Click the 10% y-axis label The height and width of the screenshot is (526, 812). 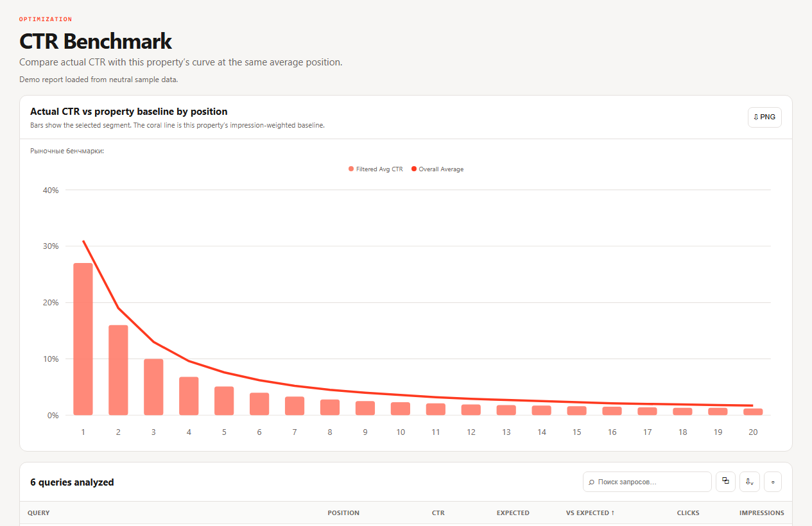51,359
